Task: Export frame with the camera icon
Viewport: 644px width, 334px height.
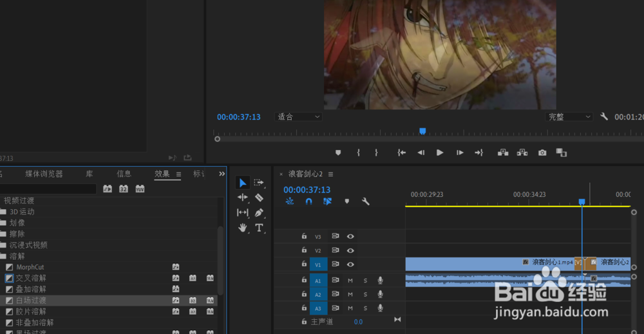Action: 542,153
